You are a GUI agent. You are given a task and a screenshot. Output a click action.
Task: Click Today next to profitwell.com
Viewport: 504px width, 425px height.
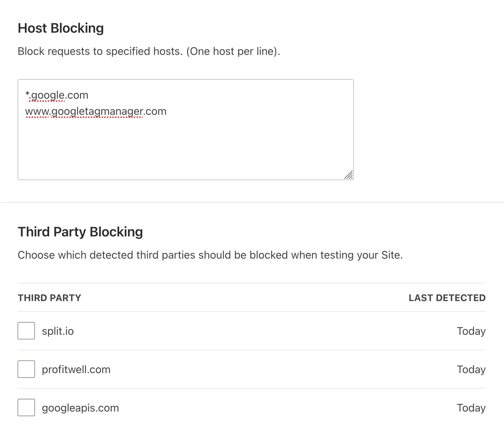tap(471, 369)
